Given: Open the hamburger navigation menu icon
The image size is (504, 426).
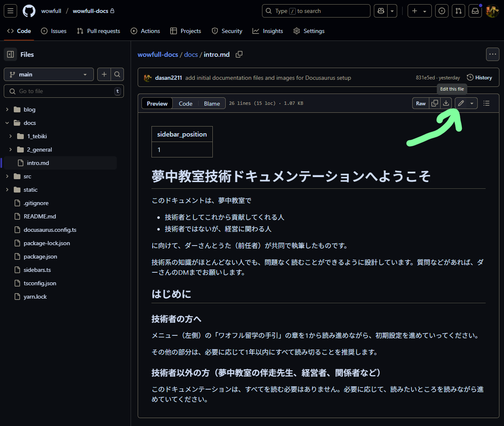Looking at the screenshot, I should [x=10, y=10].
